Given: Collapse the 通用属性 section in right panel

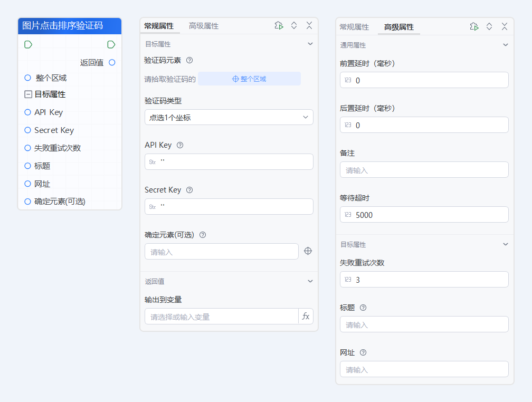Looking at the screenshot, I should tap(505, 45).
